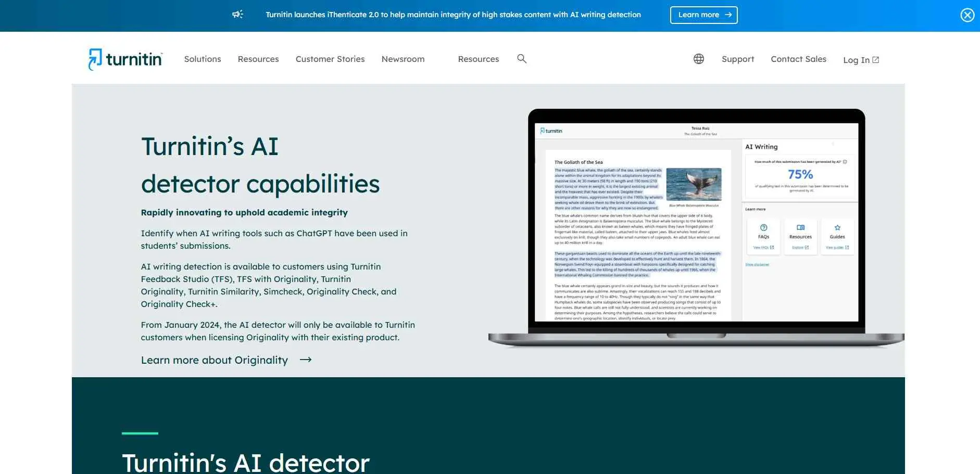This screenshot has height=474, width=980.
Task: Open the first Resources menu next to Solutions
Action: 258,59
